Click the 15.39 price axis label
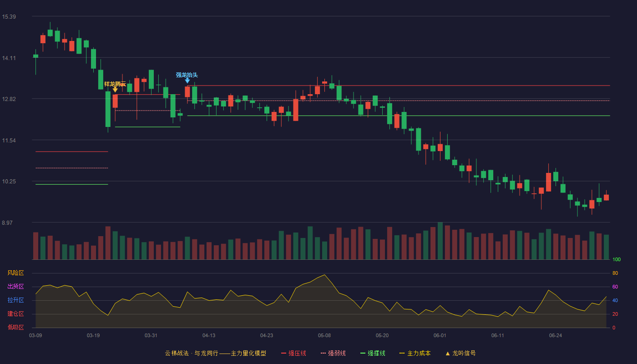 9,17
